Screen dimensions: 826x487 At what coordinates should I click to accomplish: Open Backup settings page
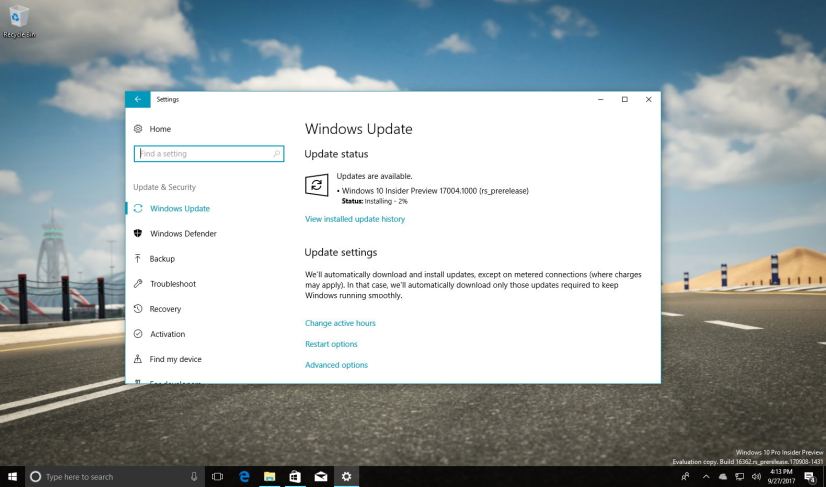[x=162, y=259]
